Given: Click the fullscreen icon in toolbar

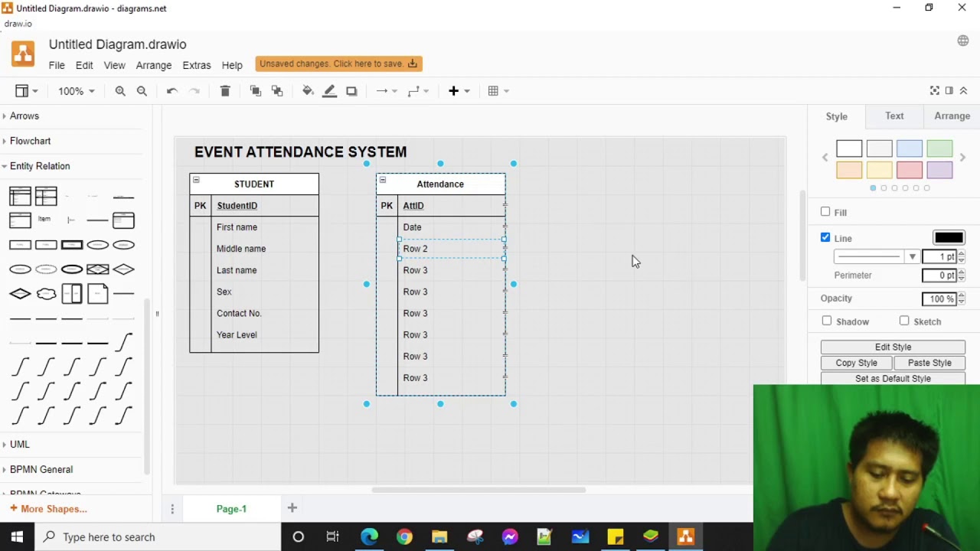Looking at the screenshot, I should (935, 90).
